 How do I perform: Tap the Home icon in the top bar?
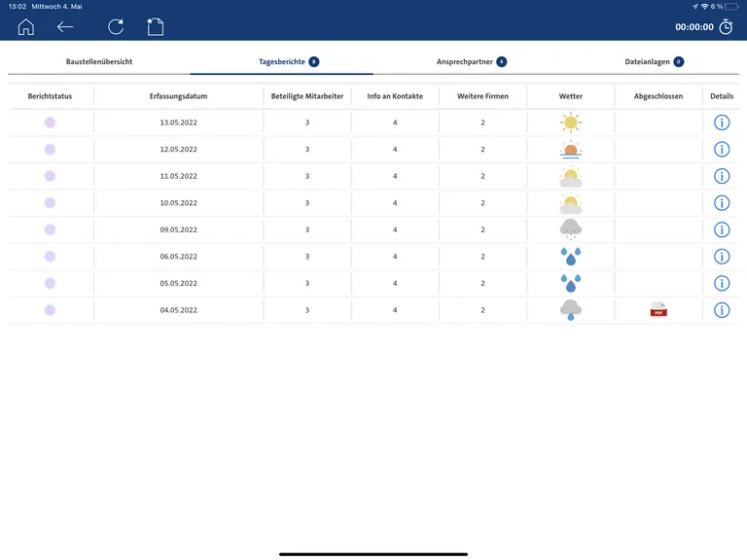[x=26, y=27]
